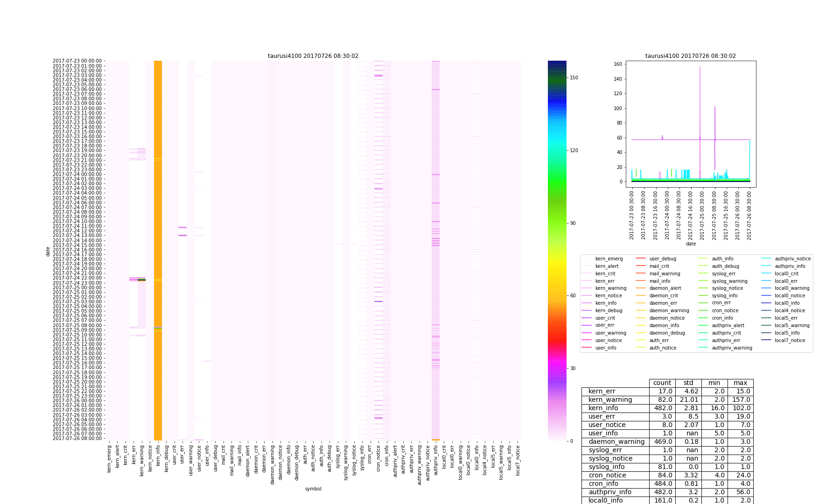Click the line chart title at top right
840x504 pixels.
[x=690, y=56]
